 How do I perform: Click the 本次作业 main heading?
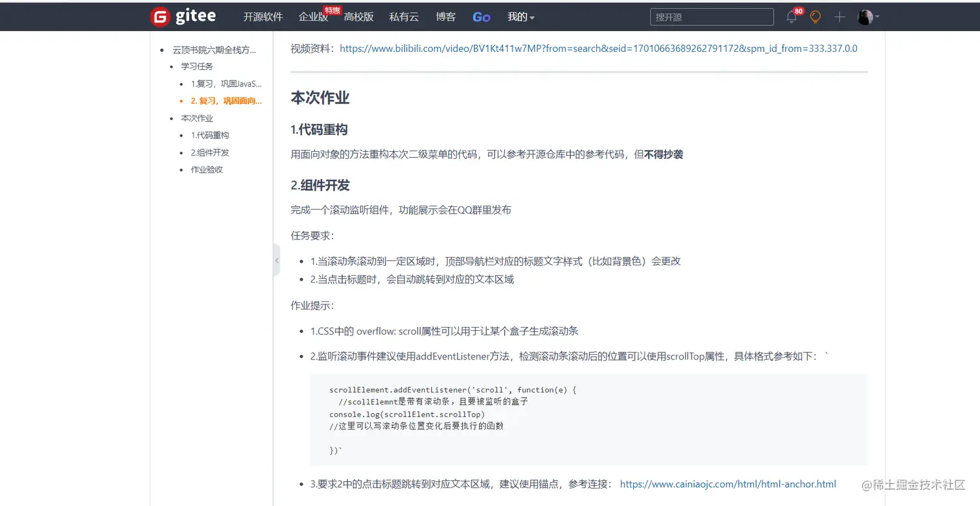coord(320,98)
